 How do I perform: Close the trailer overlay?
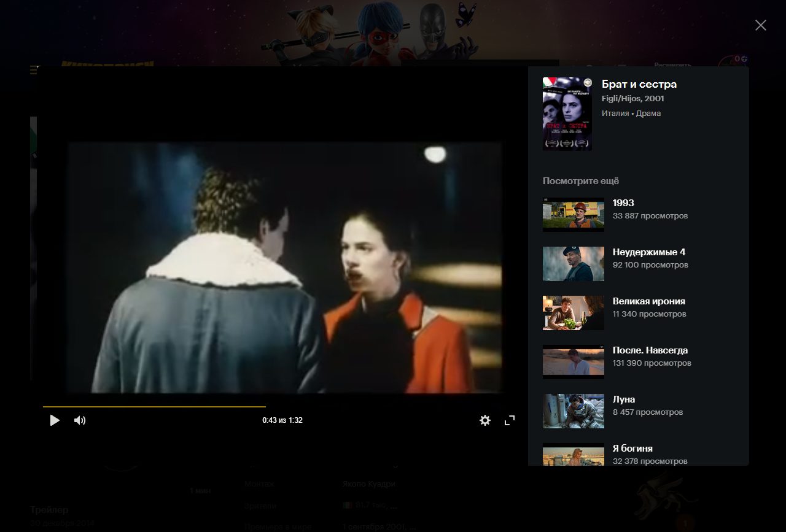pyautogui.click(x=761, y=25)
